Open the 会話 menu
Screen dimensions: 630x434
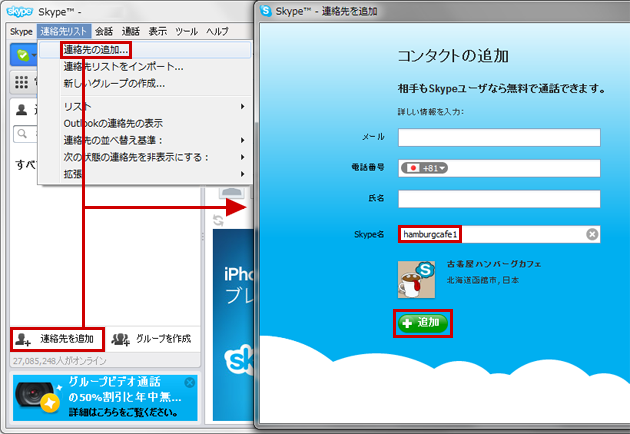[104, 31]
